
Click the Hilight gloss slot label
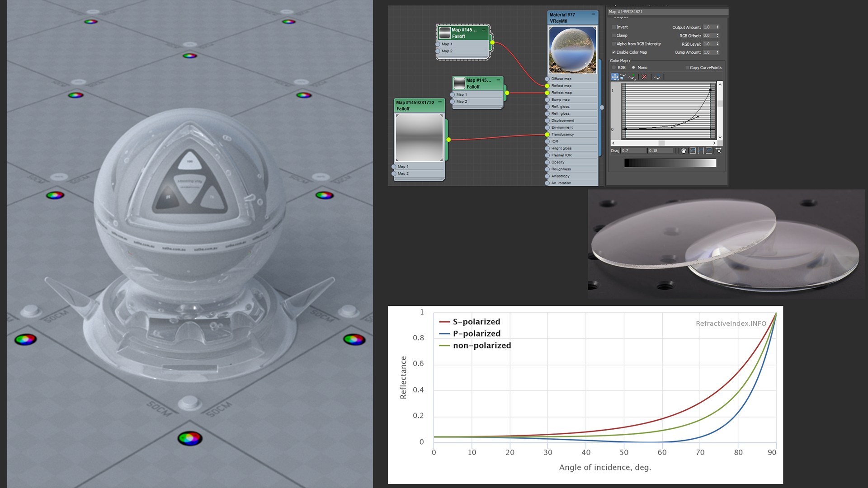[x=561, y=149]
